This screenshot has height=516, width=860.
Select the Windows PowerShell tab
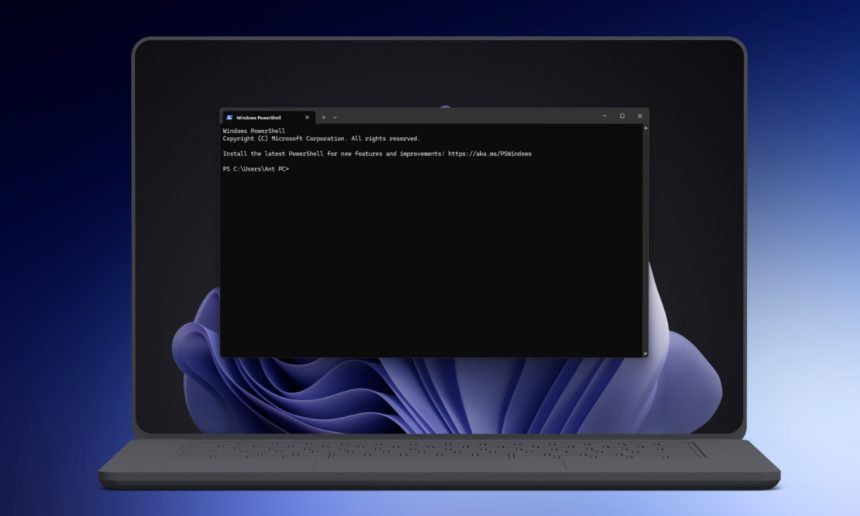click(268, 117)
